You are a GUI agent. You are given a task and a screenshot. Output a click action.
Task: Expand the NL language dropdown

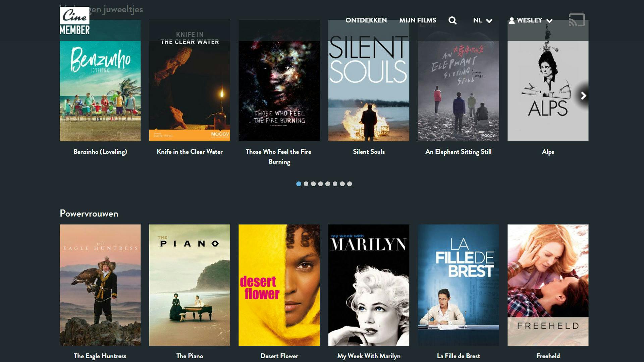(482, 20)
